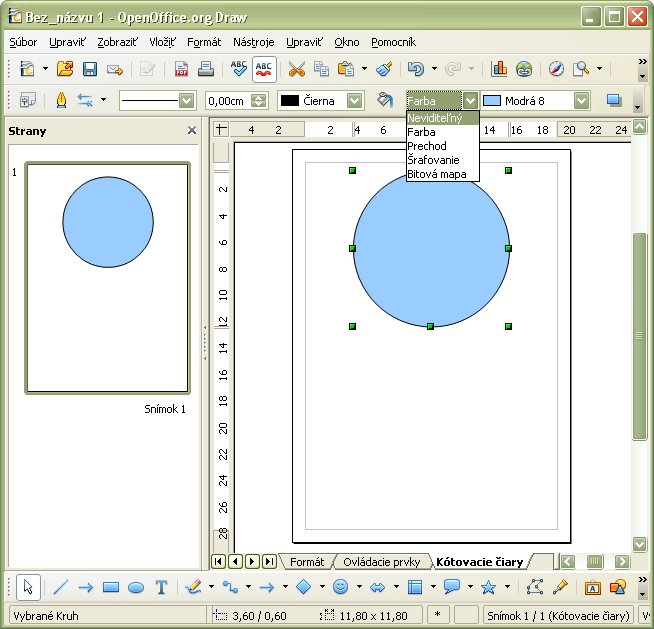The image size is (654, 629).
Task: Choose arrow style icon
Action: 85,101
